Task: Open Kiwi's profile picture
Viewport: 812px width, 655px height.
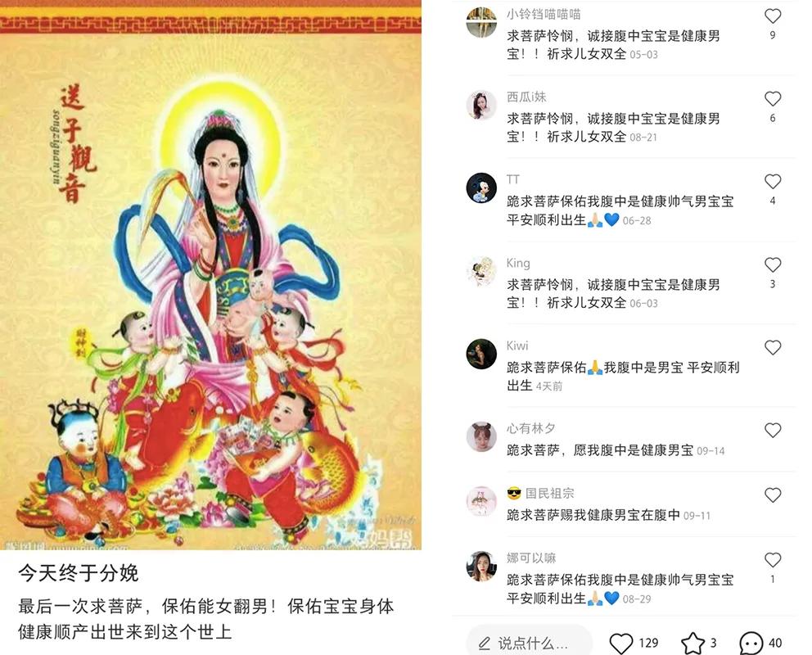Action: coord(481,355)
